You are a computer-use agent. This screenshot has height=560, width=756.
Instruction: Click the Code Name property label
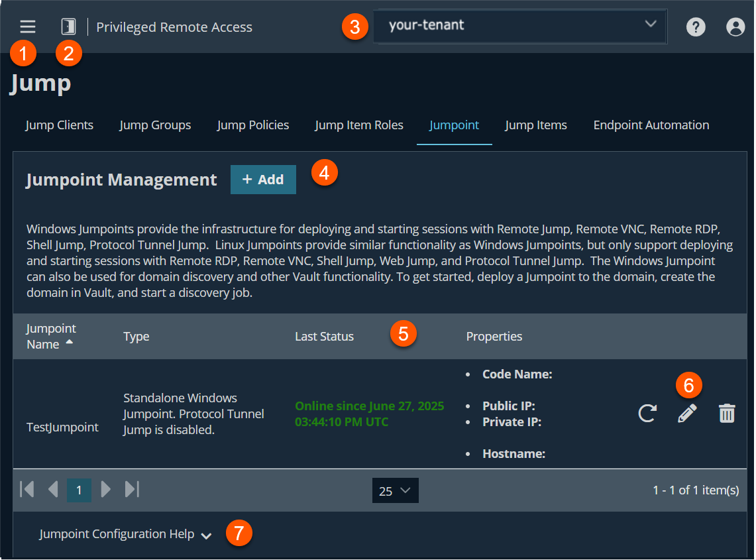tap(517, 374)
